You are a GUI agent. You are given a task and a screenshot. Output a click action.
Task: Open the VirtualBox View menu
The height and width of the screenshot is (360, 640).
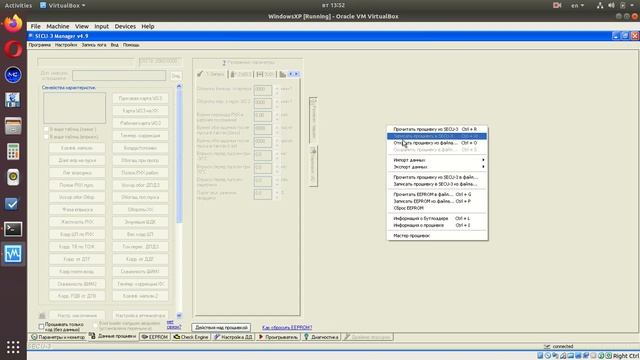point(82,26)
